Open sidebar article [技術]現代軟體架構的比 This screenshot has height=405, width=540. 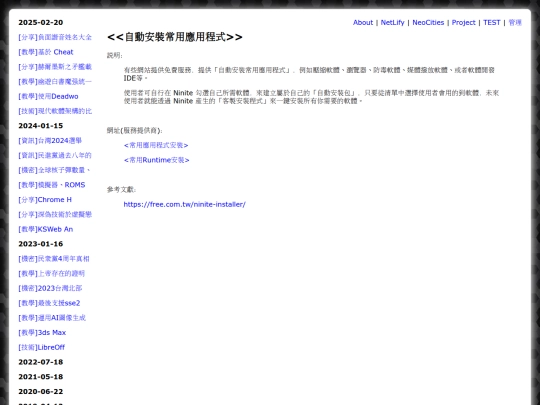click(55, 111)
